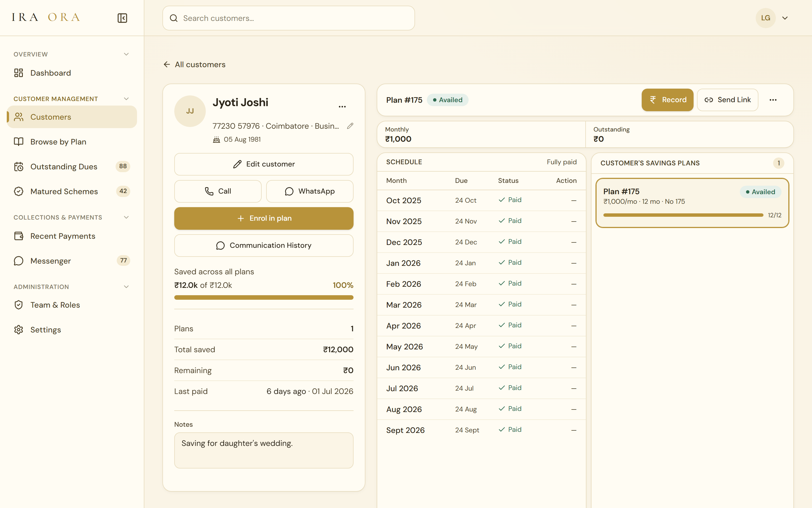
Task: Record a payment for Plan #175
Action: click(667, 100)
